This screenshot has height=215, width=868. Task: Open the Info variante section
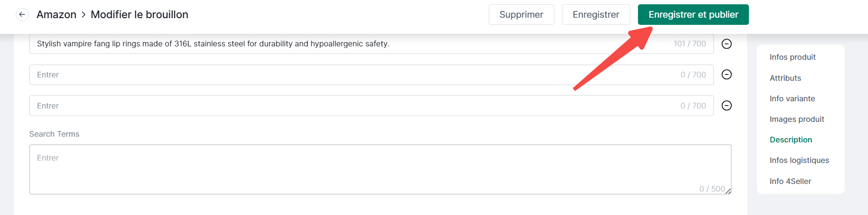792,98
